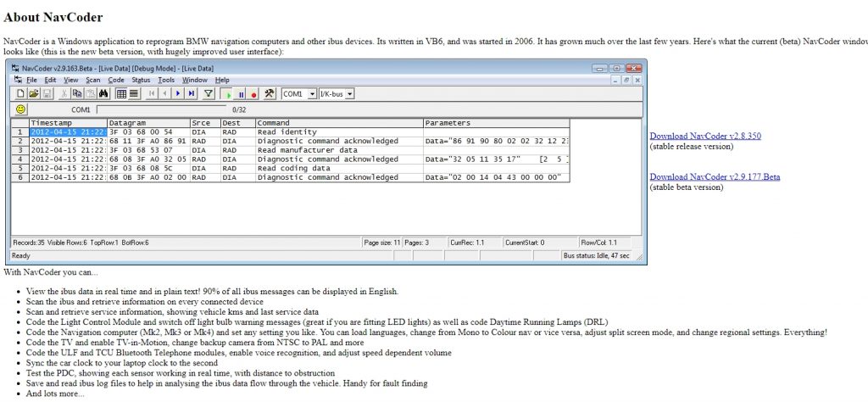Open the Tools menu
The width and height of the screenshot is (868, 402).
tap(166, 80)
